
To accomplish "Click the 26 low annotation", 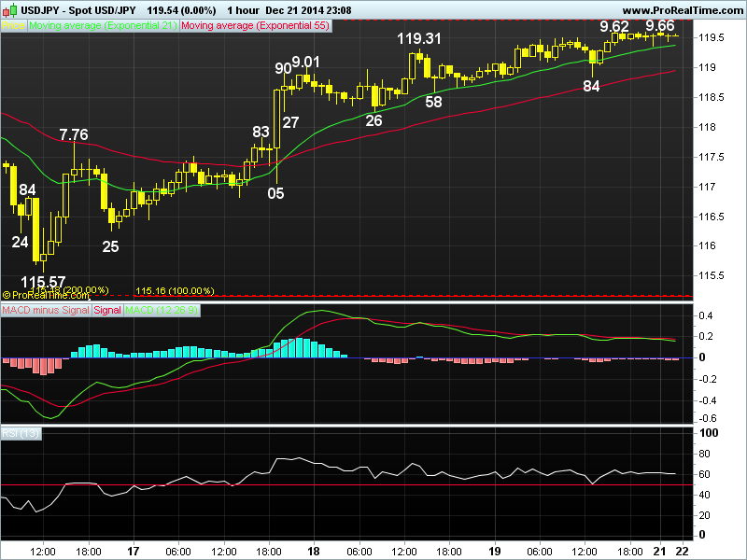I will pos(373,121).
